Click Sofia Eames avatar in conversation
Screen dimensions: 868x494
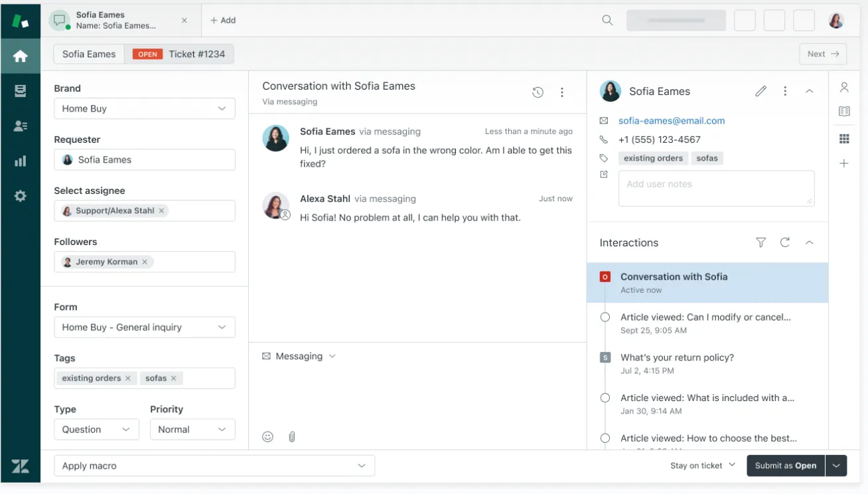click(276, 138)
